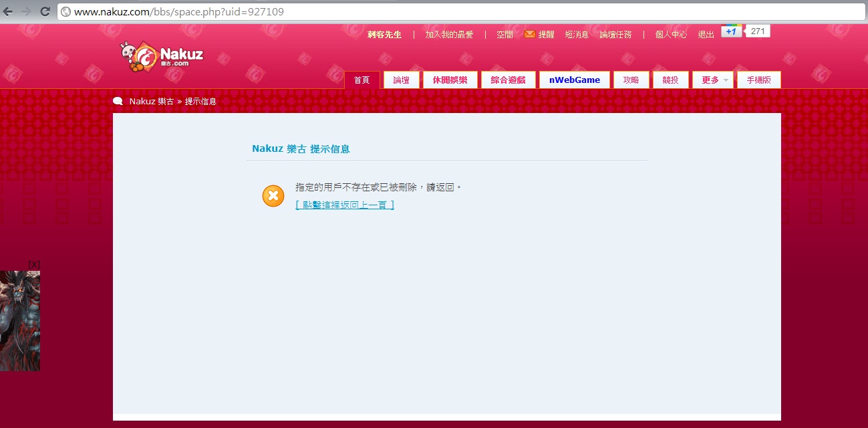Click 加入我的最愛 link
The height and width of the screenshot is (428, 868).
449,35
